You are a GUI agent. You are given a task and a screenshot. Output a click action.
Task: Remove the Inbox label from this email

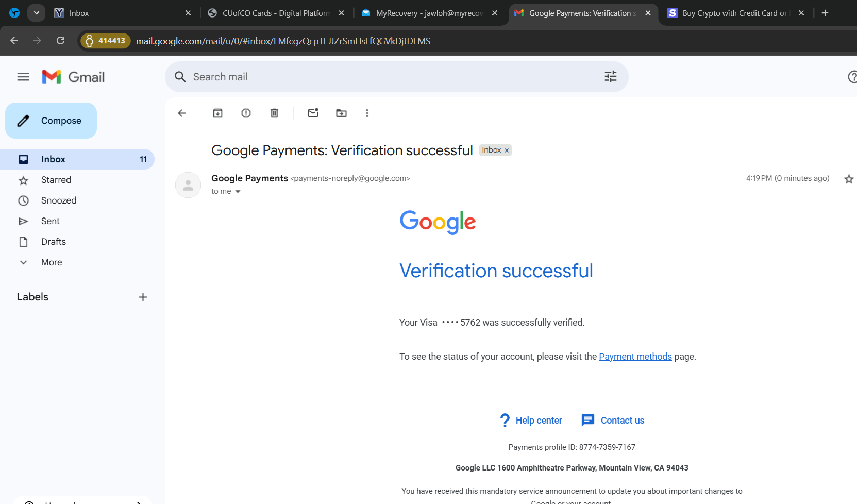tap(507, 150)
